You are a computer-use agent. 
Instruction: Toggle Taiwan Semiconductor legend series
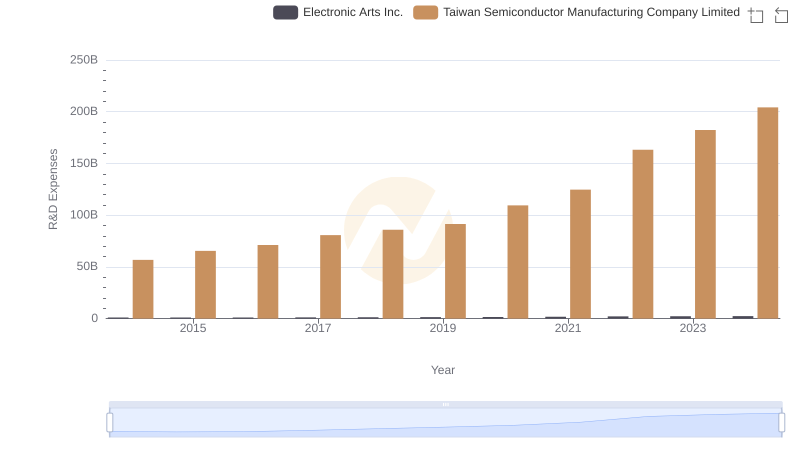[576, 12]
